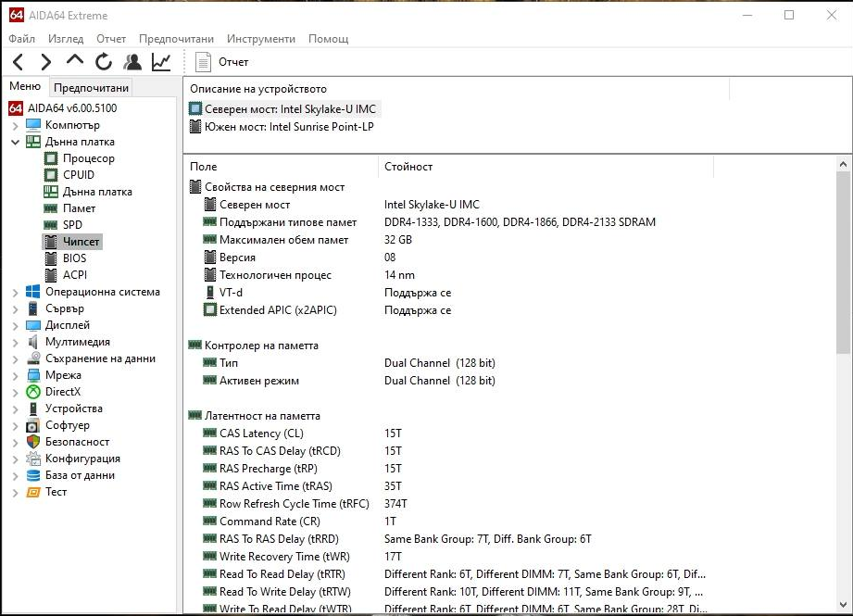The width and height of the screenshot is (853, 616).
Task: Click the scrollbar up arrow in details pane
Action: coord(843,164)
